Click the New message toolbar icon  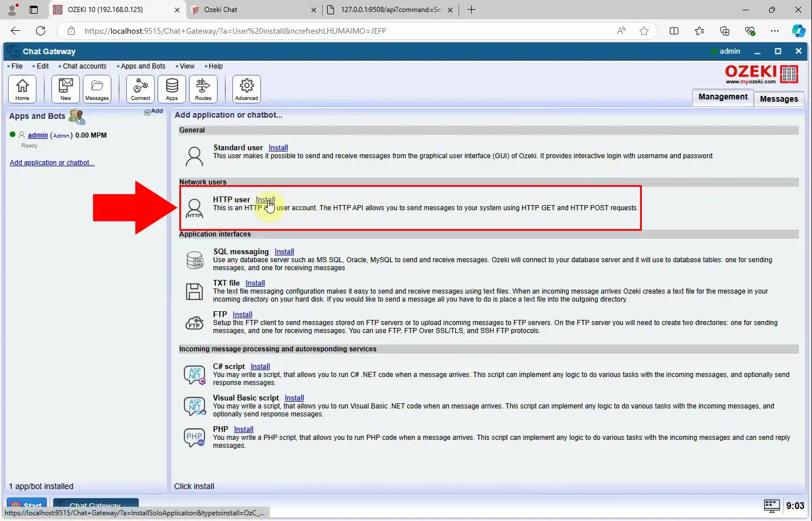[66, 89]
